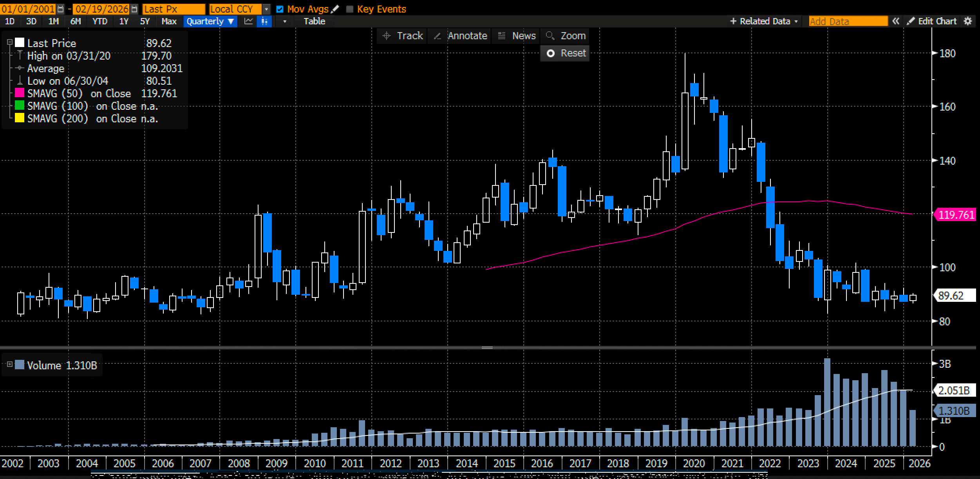The image size is (980, 479).
Task: Open the Local CCY currency dropdown
Action: (266, 9)
